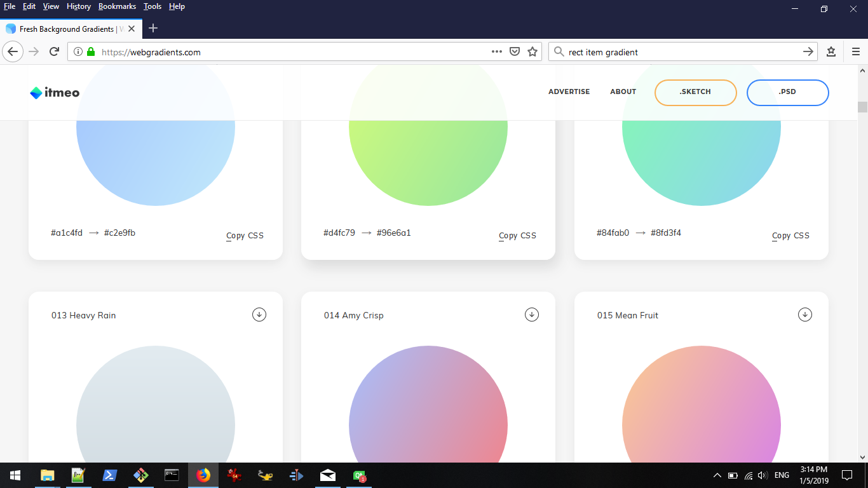Save page to Pocket icon

coord(515,52)
